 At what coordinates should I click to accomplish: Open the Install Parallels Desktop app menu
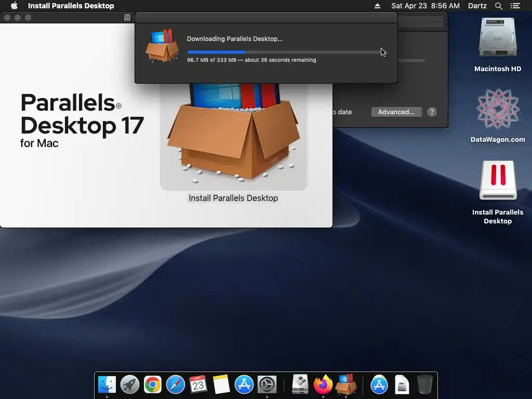pyautogui.click(x=71, y=6)
